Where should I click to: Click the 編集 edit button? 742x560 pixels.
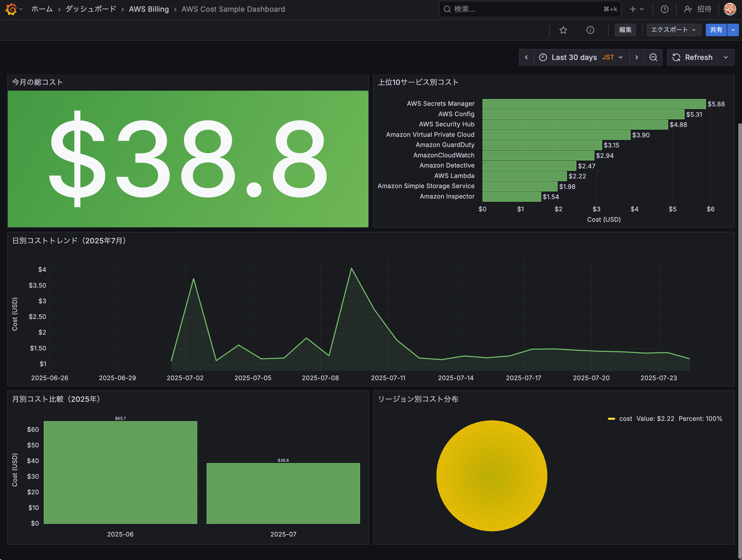click(625, 30)
